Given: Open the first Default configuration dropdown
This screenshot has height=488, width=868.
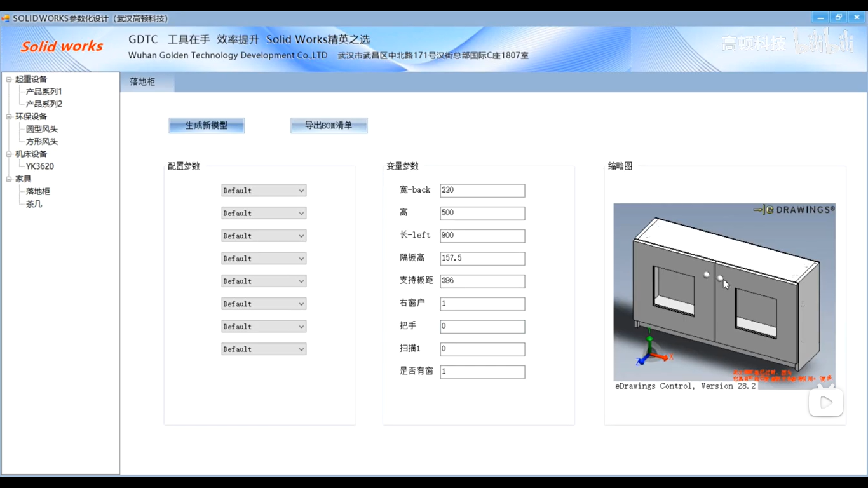Looking at the screenshot, I should (x=263, y=190).
